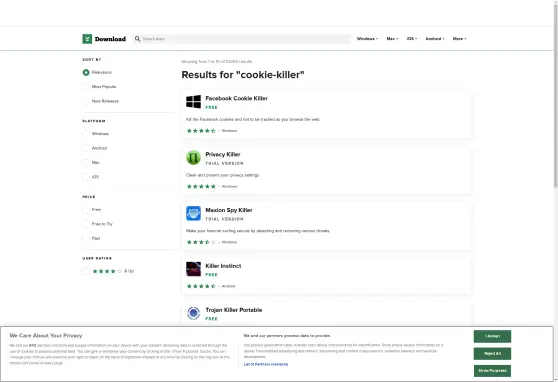Expand the iOS navigation dropdown
558x382 pixels.
(x=412, y=39)
